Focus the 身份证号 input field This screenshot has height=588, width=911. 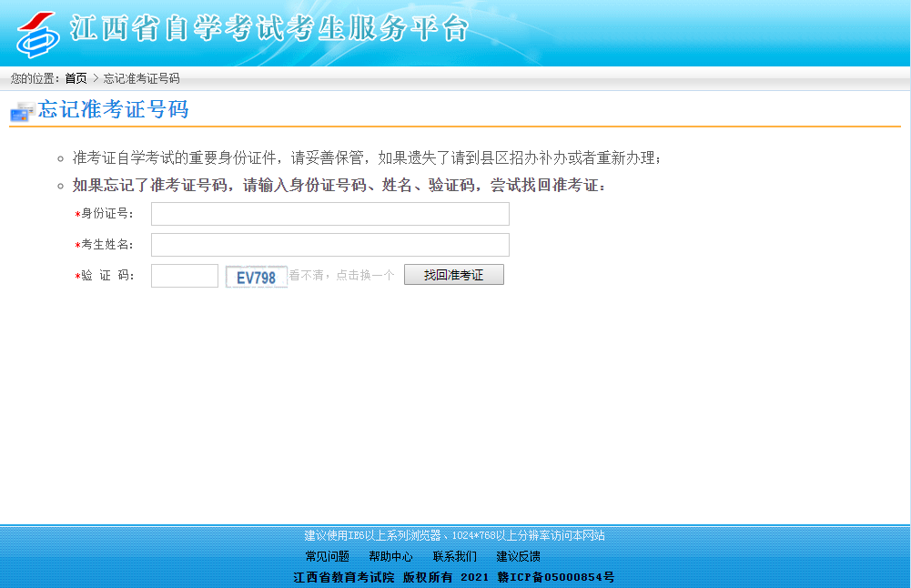pyautogui.click(x=329, y=214)
